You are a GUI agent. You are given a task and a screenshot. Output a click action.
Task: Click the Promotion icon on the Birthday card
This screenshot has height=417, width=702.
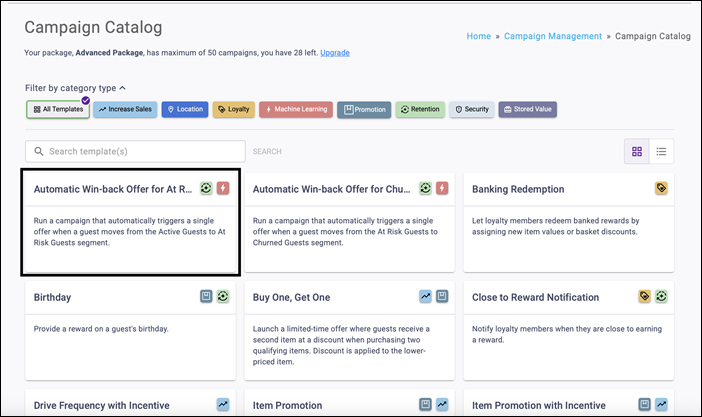(206, 297)
